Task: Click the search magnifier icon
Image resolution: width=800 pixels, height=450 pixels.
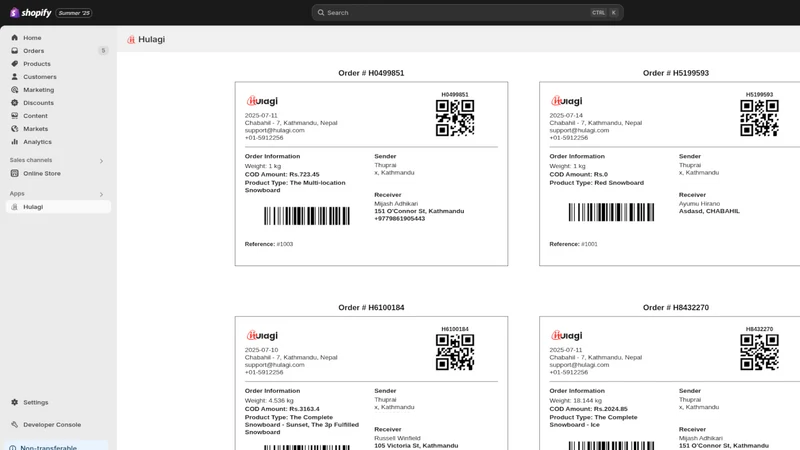Action: [x=321, y=13]
